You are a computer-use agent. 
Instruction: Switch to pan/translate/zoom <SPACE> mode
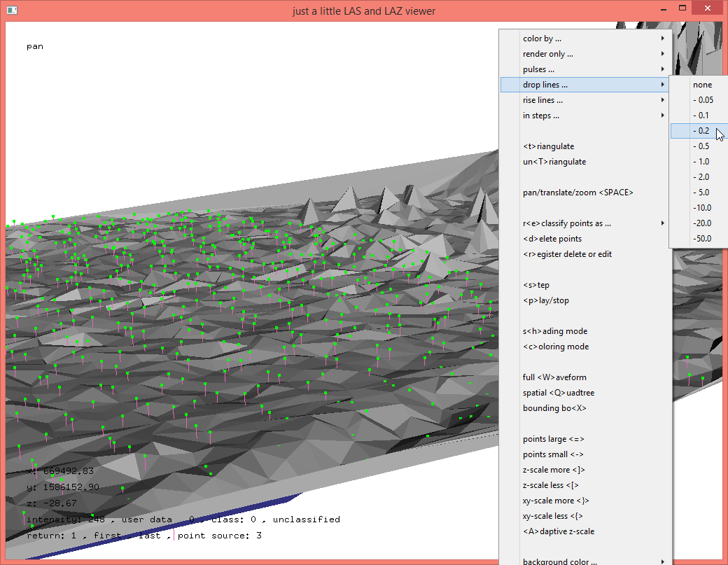point(577,193)
